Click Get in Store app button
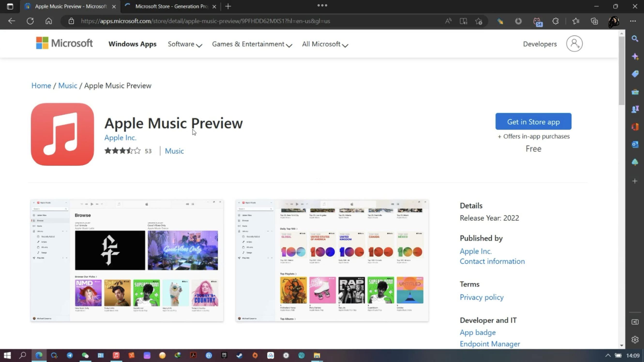644x362 pixels. pos(533,121)
